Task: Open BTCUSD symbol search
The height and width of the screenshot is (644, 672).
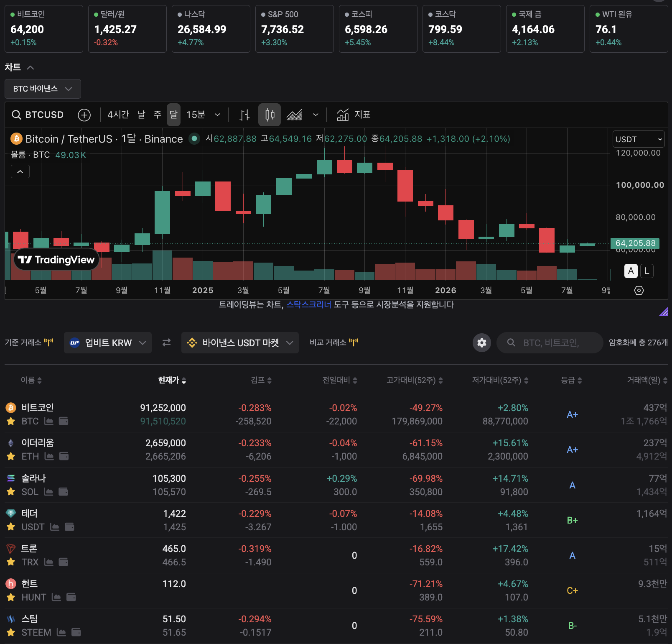Action: tap(38, 115)
